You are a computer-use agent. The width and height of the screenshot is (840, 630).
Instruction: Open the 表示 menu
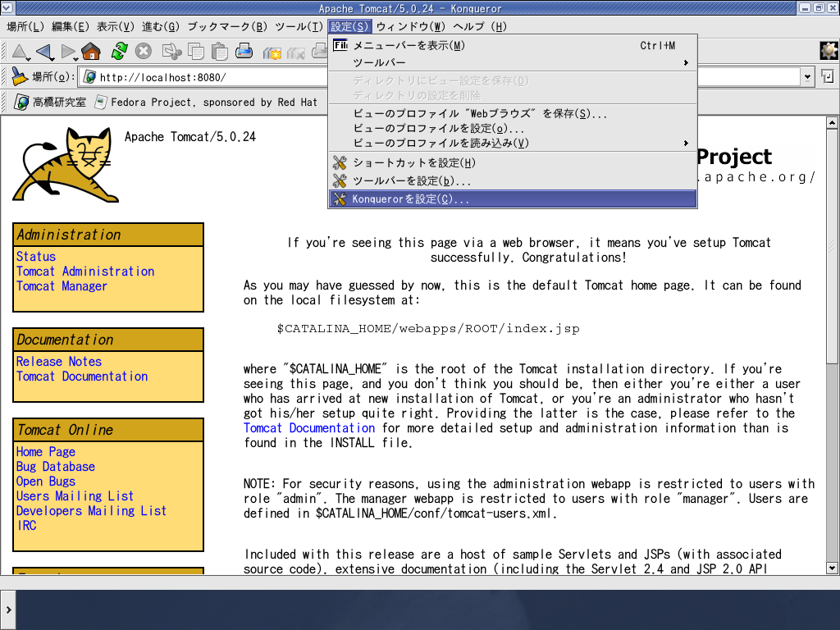click(115, 26)
